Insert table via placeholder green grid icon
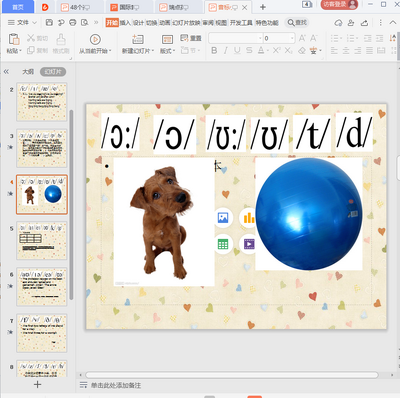 223,244
